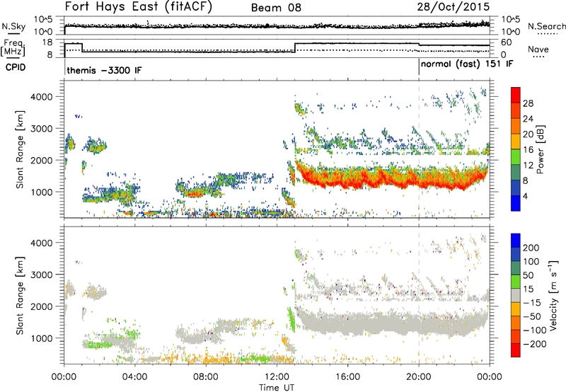566x392 pixels.
Task: Click the '16:00' time tick label
Action: 347,377
